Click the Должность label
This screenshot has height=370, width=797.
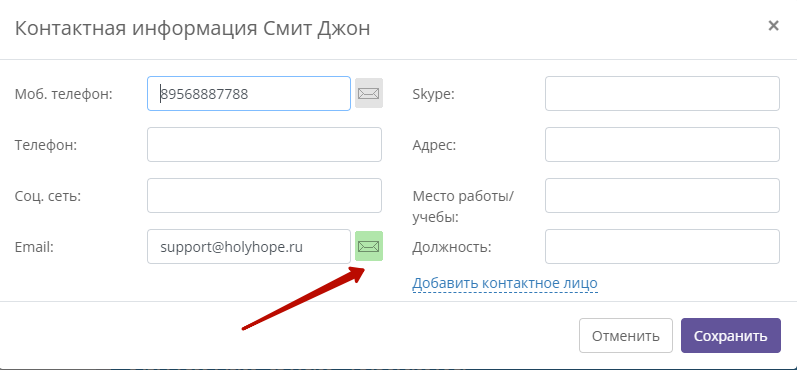tap(452, 248)
